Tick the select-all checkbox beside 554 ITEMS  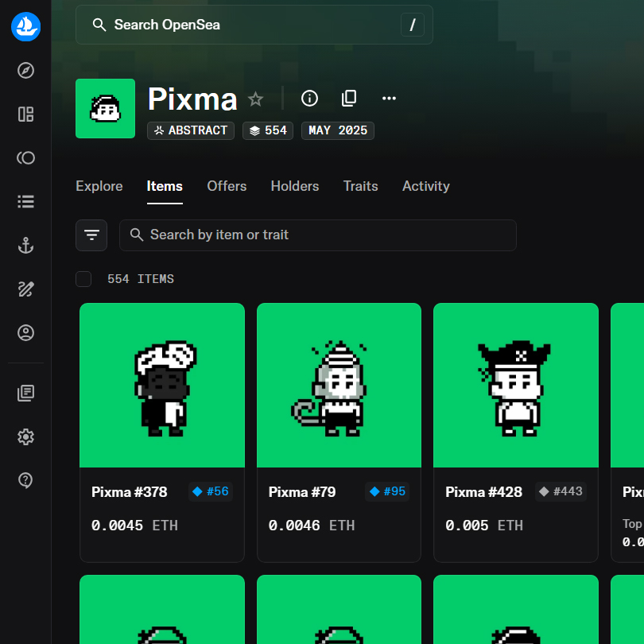pyautogui.click(x=83, y=279)
